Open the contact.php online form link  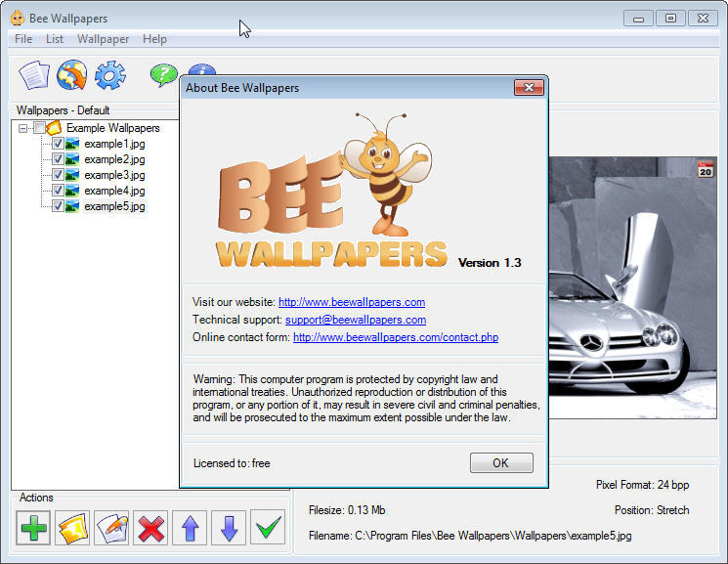[x=396, y=337]
